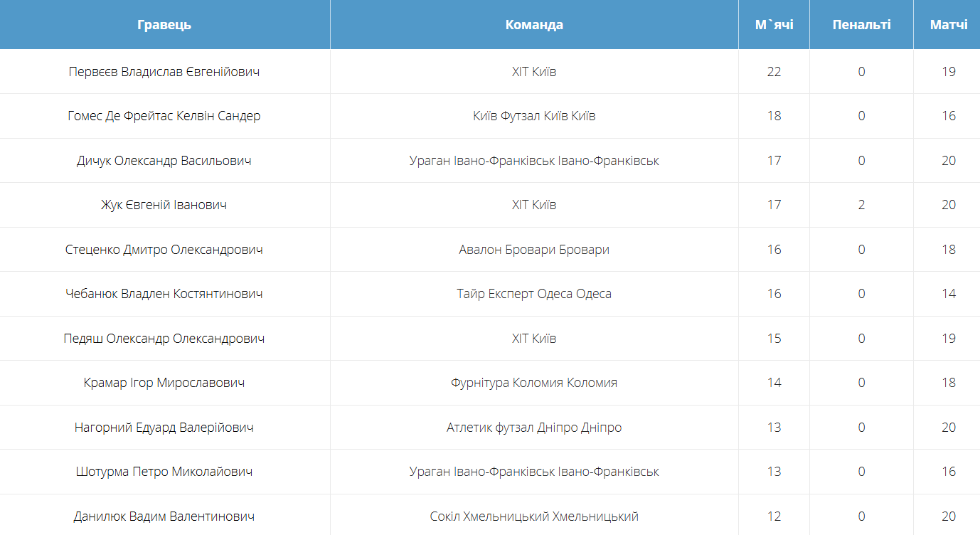Click the Гравець column header
980x535 pixels.
tap(164, 25)
